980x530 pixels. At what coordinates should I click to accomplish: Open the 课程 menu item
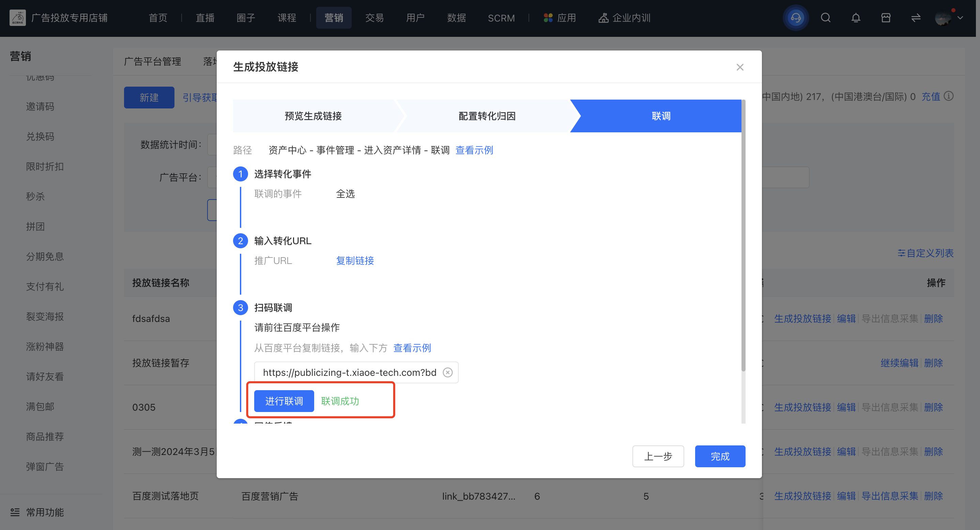coord(287,18)
